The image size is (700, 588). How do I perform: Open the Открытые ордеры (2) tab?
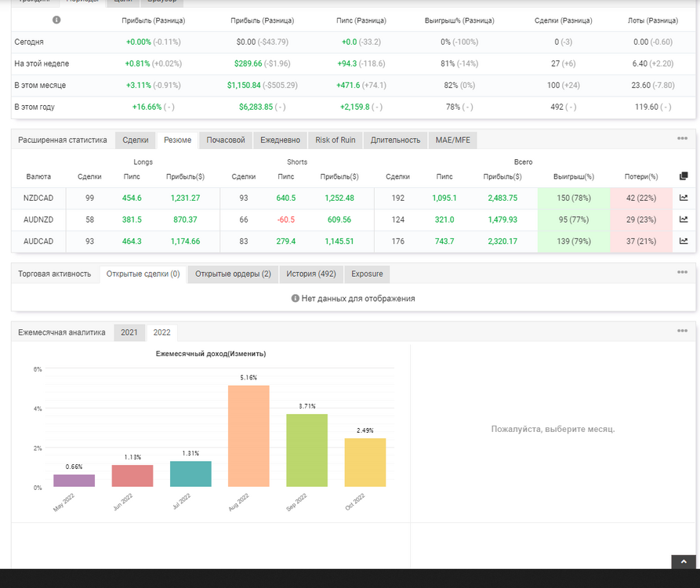click(x=233, y=274)
